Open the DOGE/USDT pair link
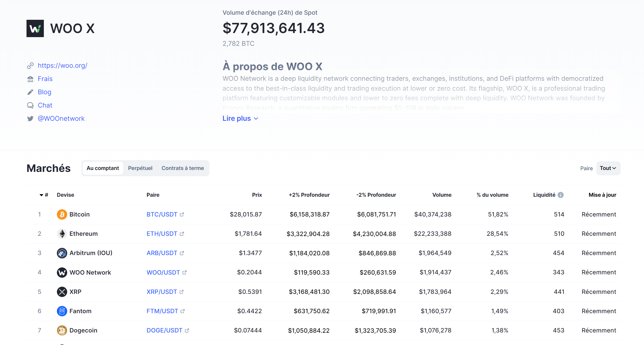This screenshot has height=345, width=644. 164,330
